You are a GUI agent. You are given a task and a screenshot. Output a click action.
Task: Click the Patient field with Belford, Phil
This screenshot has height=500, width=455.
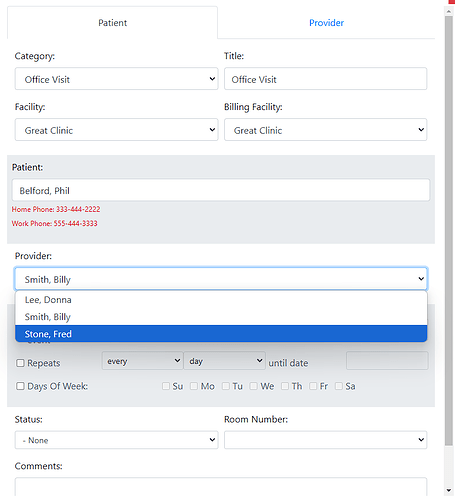coord(221,190)
